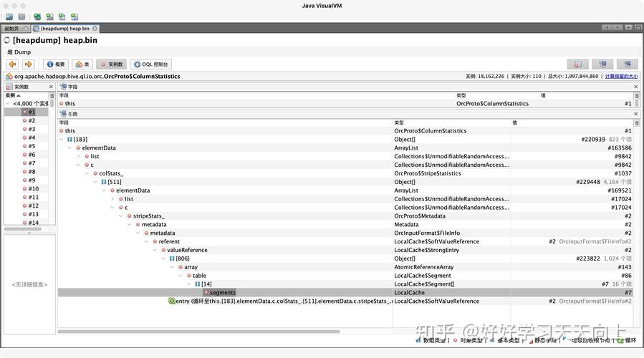
Task: Sort references by the 类型 column header
Action: point(451,122)
